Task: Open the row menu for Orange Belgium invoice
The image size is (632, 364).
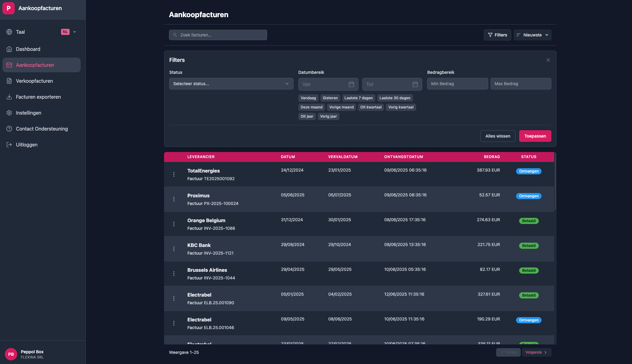Action: point(174,224)
